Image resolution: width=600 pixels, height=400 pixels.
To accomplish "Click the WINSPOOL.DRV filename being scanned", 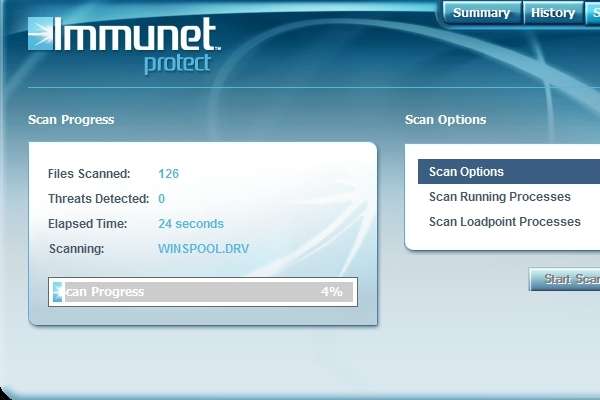I will 204,249.
